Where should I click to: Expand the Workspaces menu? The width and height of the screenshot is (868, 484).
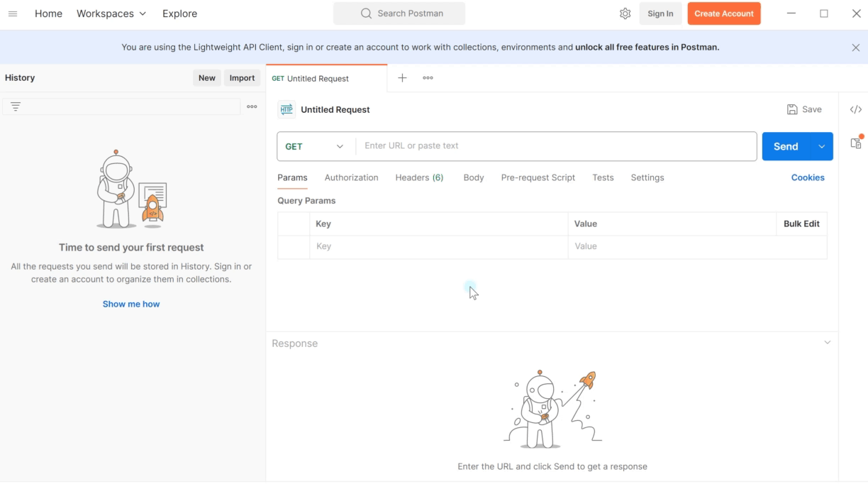tap(111, 13)
